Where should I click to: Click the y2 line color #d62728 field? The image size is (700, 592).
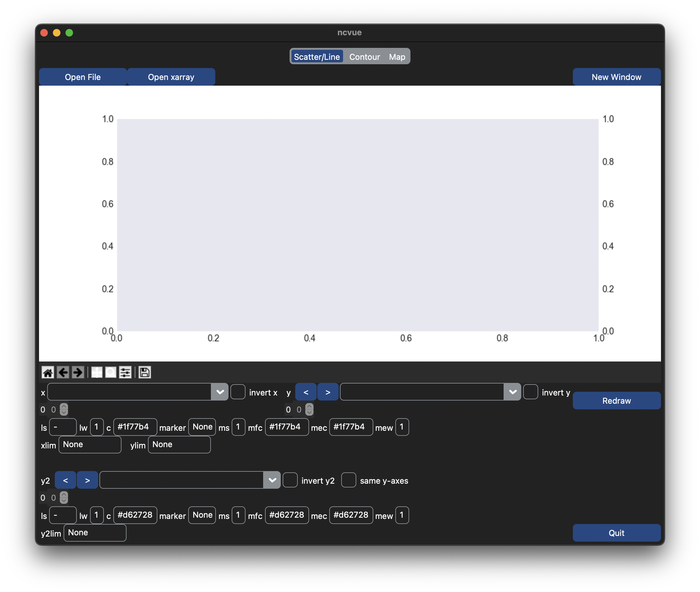(x=135, y=515)
